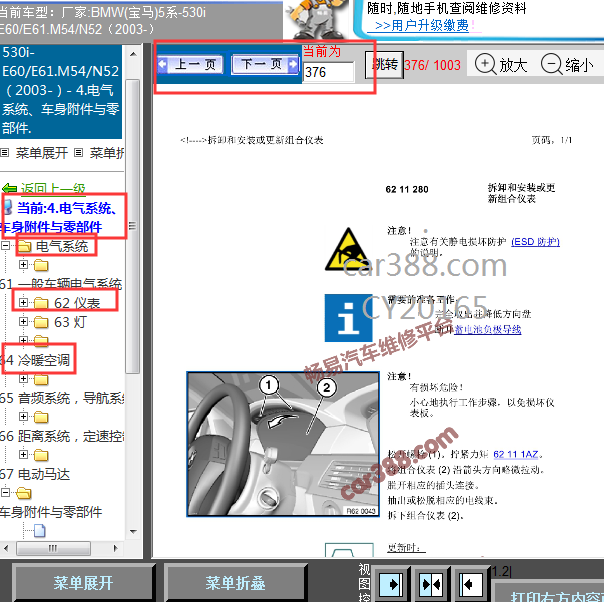Click the folder icon above 66 距离系统
Image resolution: width=604 pixels, height=602 pixels.
click(41, 417)
